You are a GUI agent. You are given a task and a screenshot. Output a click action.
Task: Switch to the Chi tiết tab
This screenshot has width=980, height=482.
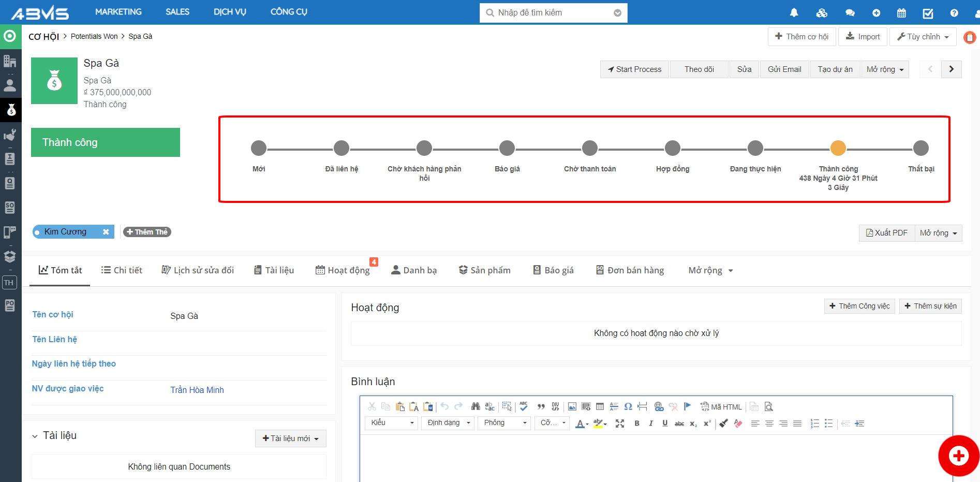(x=122, y=270)
